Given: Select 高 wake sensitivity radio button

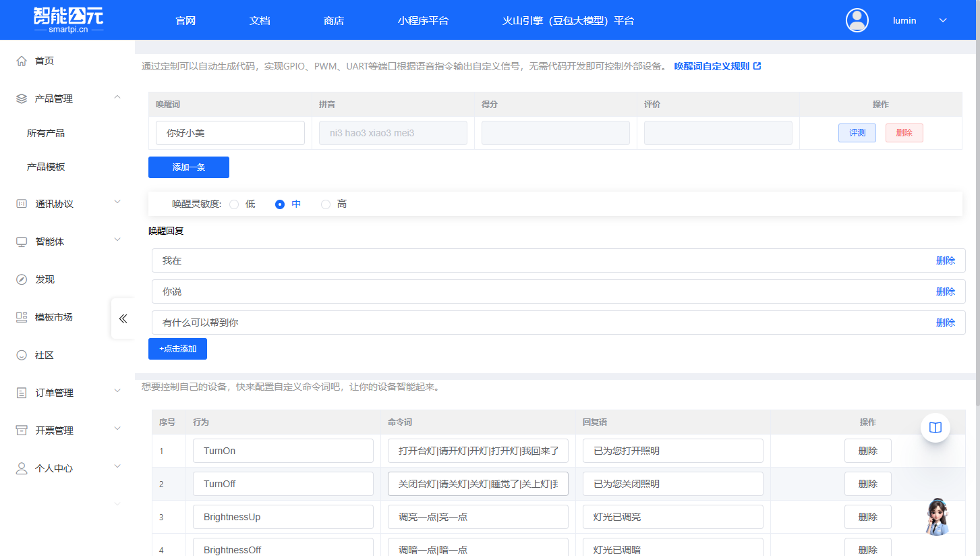Looking at the screenshot, I should click(x=326, y=204).
